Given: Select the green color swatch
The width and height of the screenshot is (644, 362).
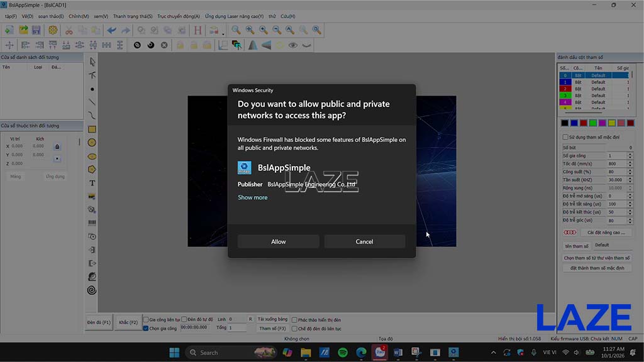Looking at the screenshot, I should pyautogui.click(x=592, y=123).
